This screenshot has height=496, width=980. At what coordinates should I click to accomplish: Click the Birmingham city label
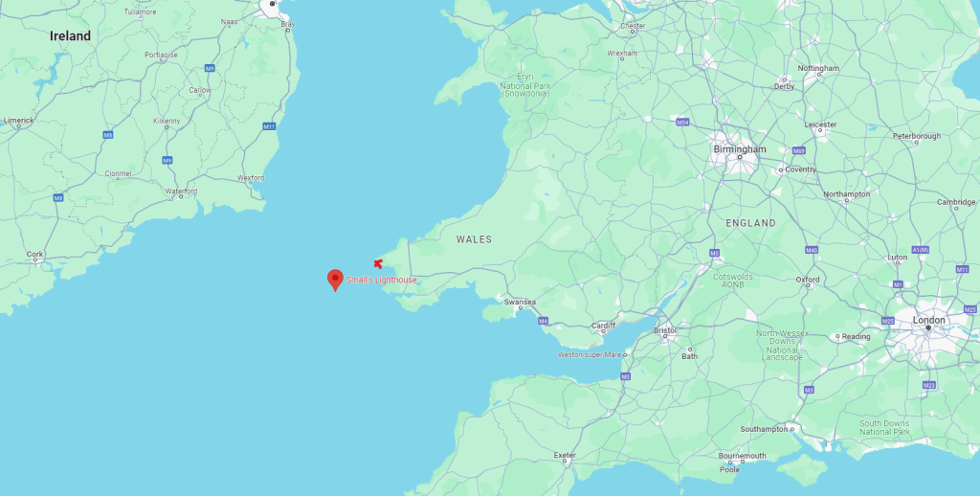click(x=740, y=149)
